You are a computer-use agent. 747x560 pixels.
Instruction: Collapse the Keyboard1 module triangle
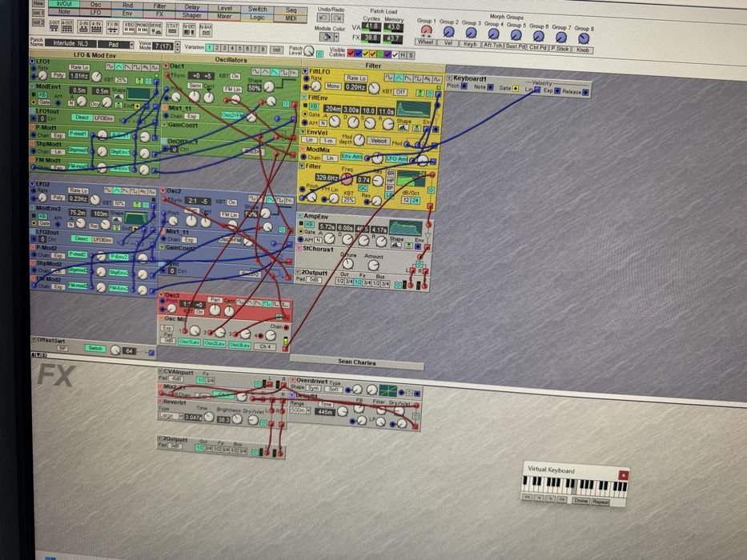(449, 78)
